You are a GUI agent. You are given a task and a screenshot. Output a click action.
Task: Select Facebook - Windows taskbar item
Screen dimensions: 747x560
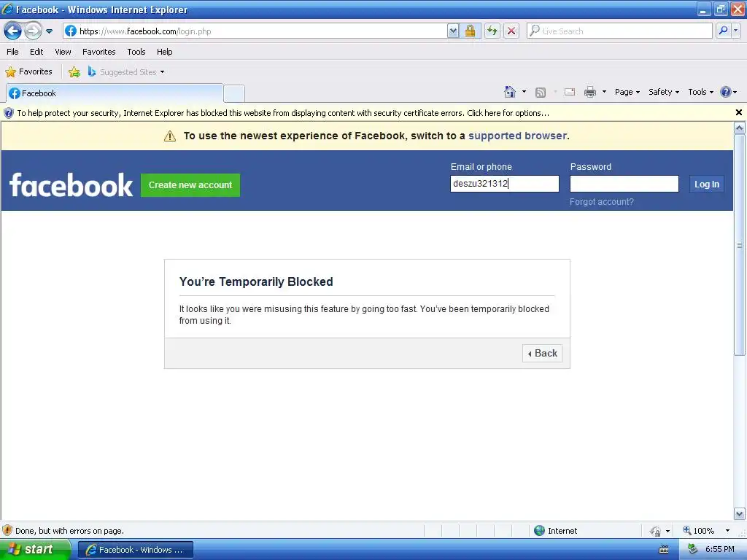(x=136, y=550)
